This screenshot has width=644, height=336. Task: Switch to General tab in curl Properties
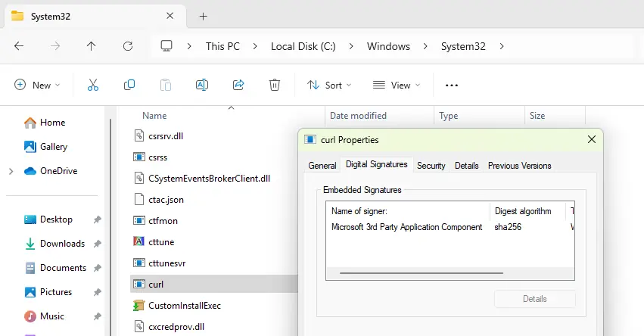coord(322,166)
